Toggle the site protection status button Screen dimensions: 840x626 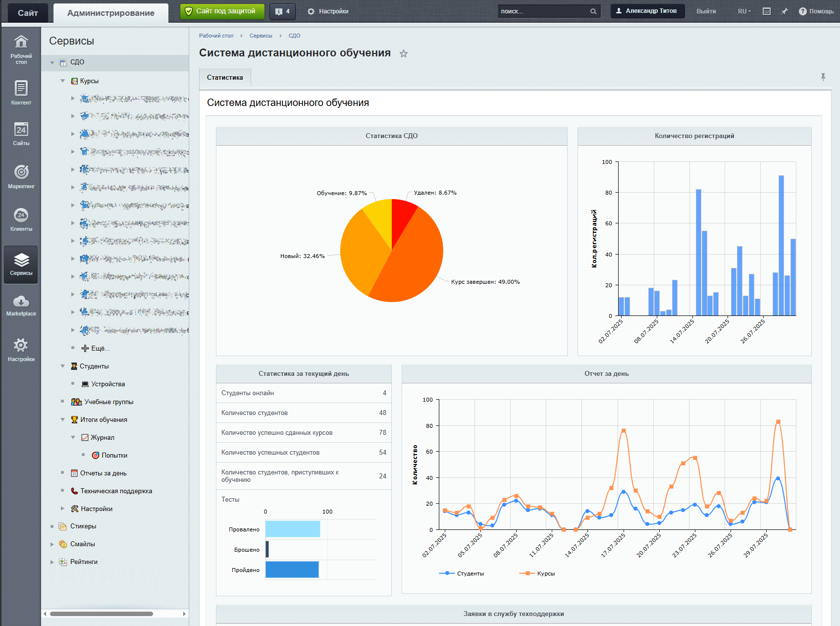pyautogui.click(x=222, y=11)
